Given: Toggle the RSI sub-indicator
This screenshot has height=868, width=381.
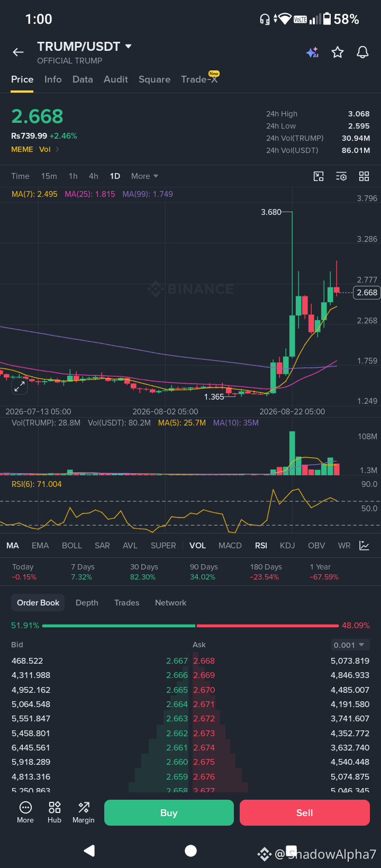Looking at the screenshot, I should click(x=261, y=546).
